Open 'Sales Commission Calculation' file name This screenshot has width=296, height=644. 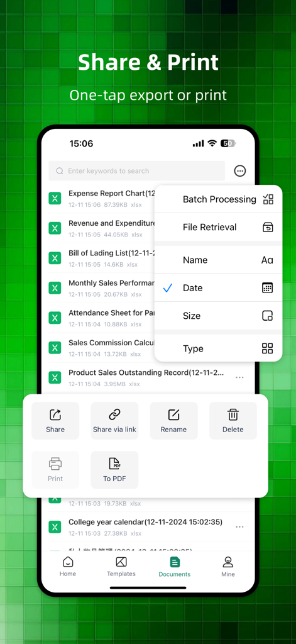[x=111, y=343]
